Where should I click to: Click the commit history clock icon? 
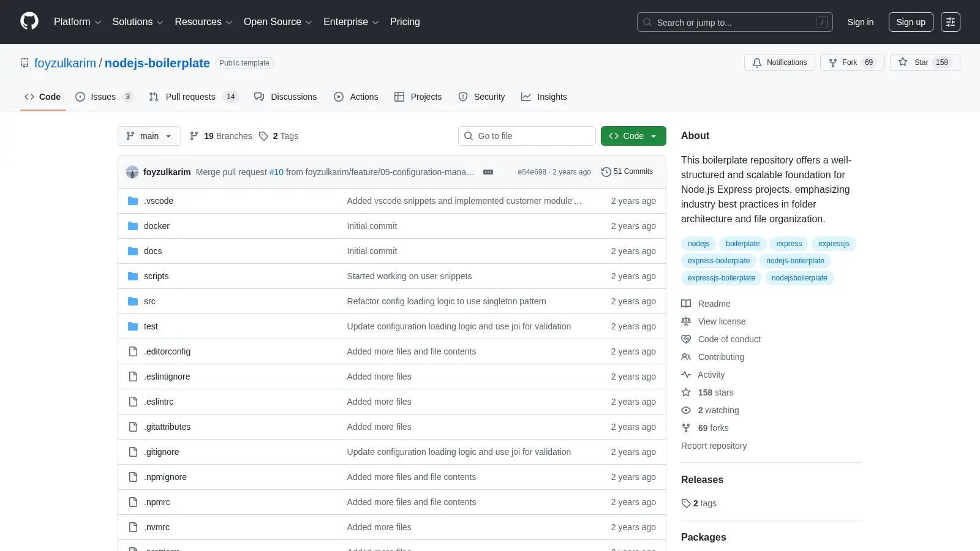pos(606,172)
